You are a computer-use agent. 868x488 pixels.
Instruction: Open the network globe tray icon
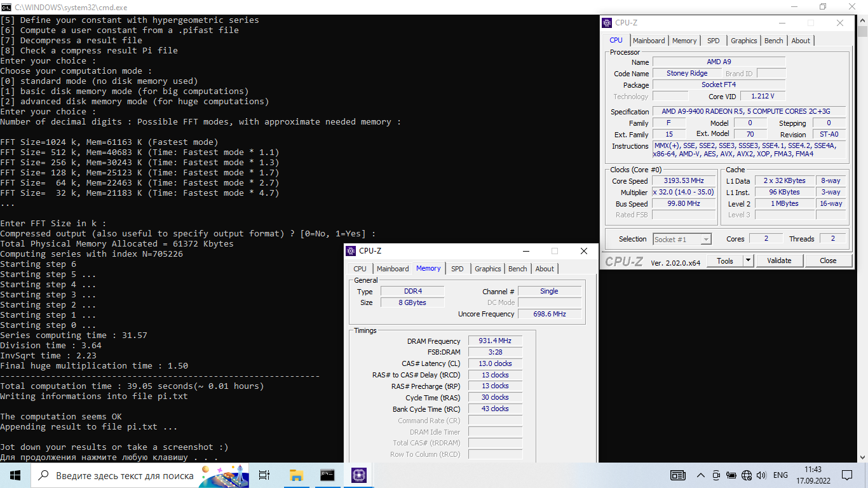(747, 475)
